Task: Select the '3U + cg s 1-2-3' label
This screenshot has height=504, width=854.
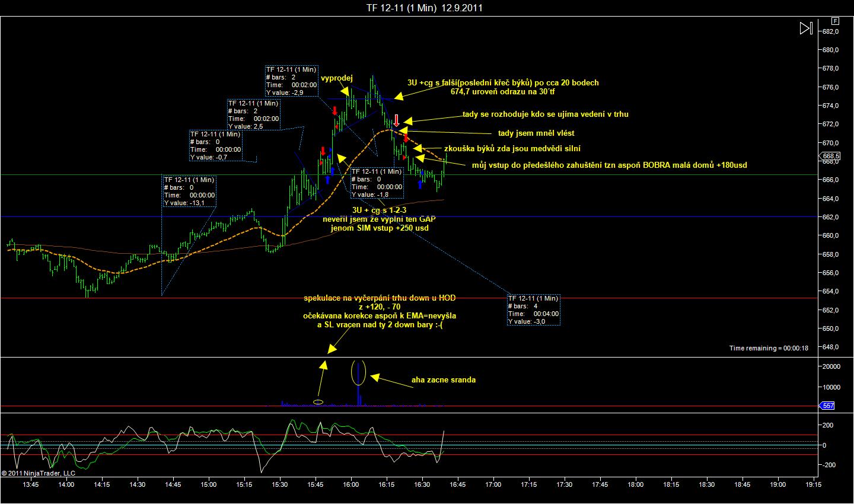Action: pos(378,210)
